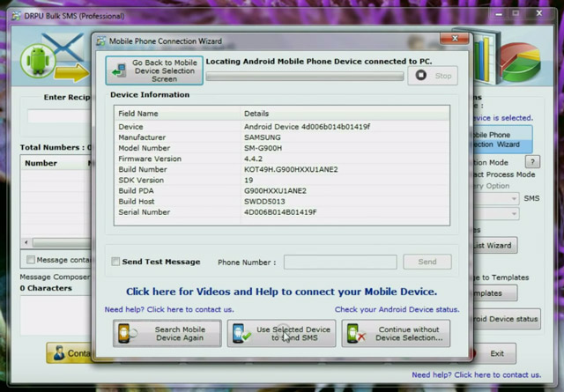This screenshot has height=392, width=564.
Task: Click Search Mobile Device Again button
Action: pos(167,333)
